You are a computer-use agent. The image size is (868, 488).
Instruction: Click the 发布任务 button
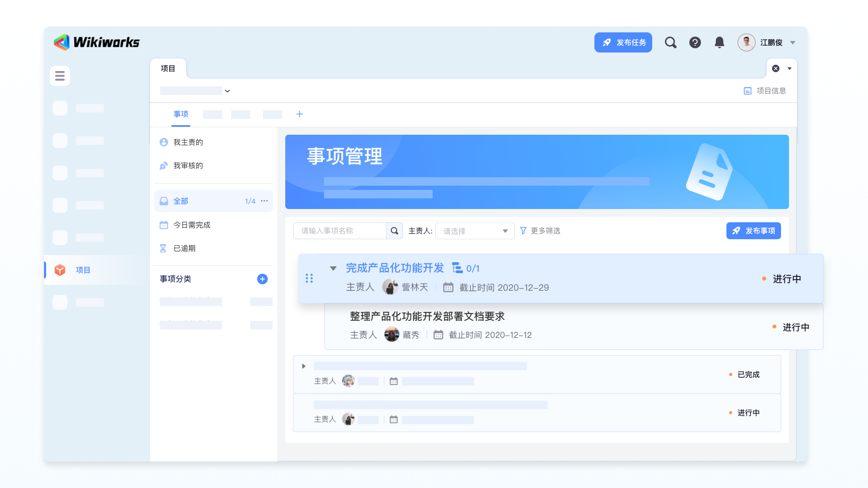[x=623, y=42]
